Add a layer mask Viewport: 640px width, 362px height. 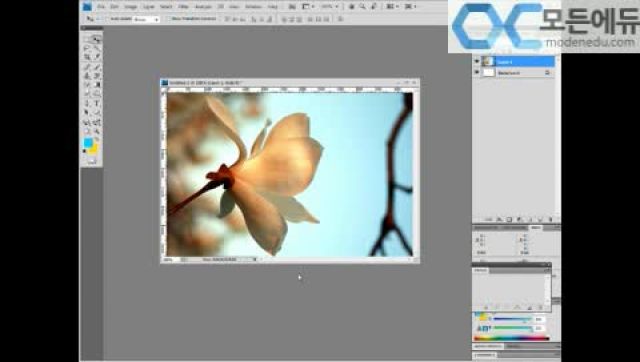[x=509, y=219]
